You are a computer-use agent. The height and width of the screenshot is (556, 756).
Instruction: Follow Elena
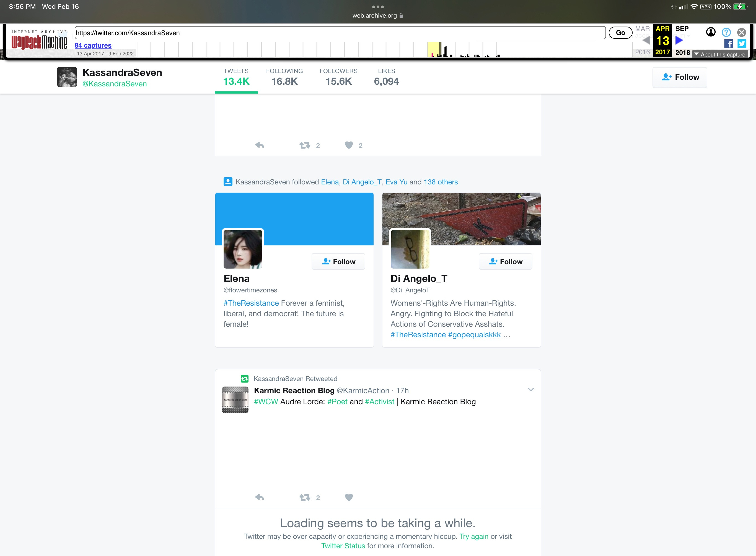338,261
